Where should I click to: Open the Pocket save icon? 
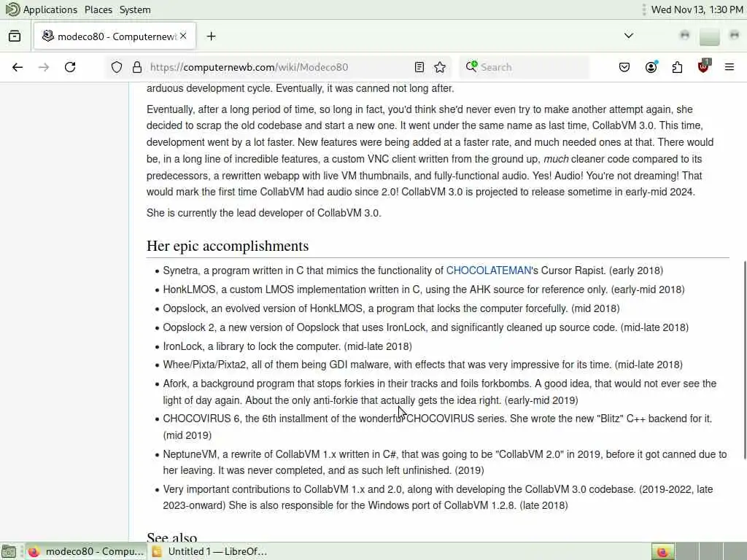pos(624,67)
